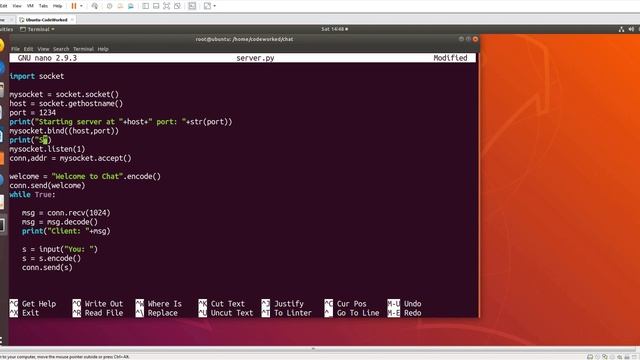The height and width of the screenshot is (360, 640).
Task: Click the Welcome to Chat string line
Action: pos(85,176)
